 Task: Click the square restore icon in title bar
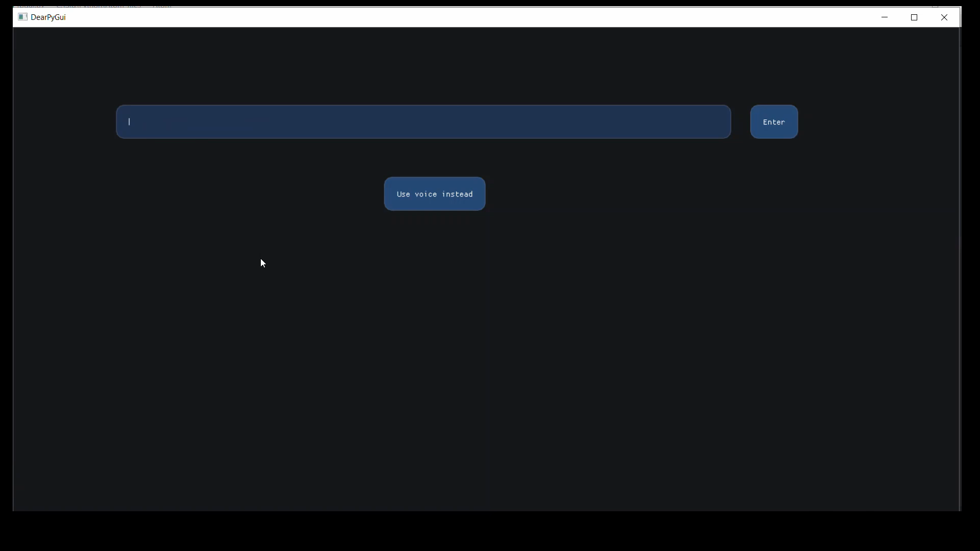(x=914, y=17)
